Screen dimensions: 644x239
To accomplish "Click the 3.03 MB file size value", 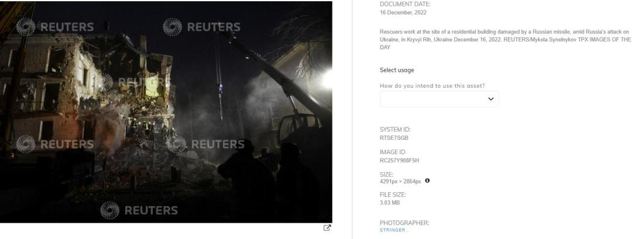I will pos(390,203).
